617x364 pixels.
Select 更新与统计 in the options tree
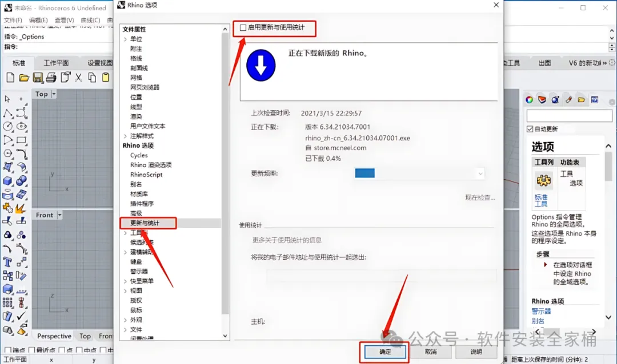click(x=145, y=223)
